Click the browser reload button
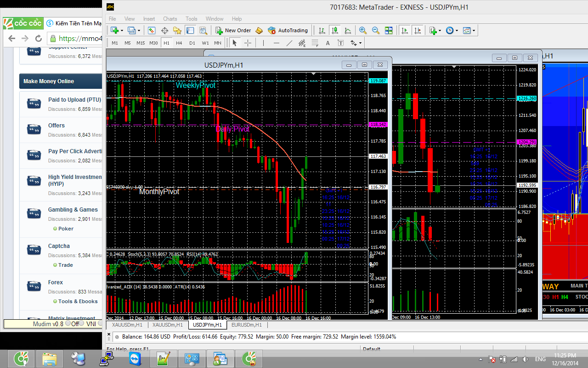This screenshot has width=588, height=368. [39, 39]
